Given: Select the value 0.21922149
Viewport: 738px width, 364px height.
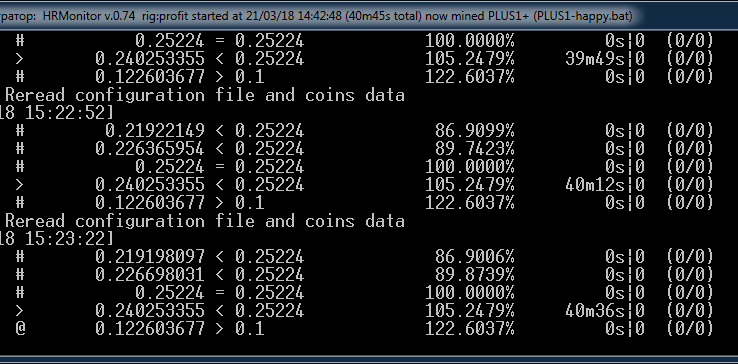Looking at the screenshot, I should pos(154,130).
